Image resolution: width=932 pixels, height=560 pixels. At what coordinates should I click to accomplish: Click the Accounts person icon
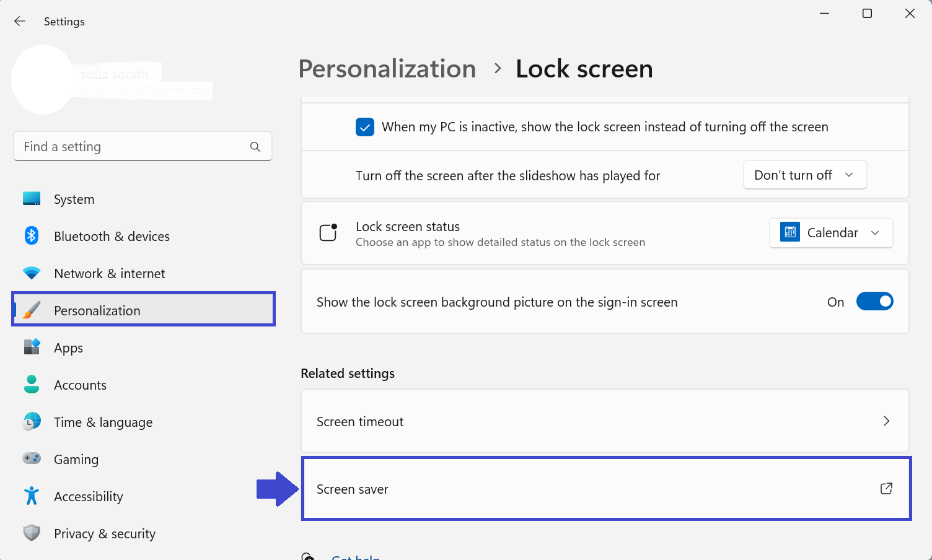pyautogui.click(x=32, y=385)
